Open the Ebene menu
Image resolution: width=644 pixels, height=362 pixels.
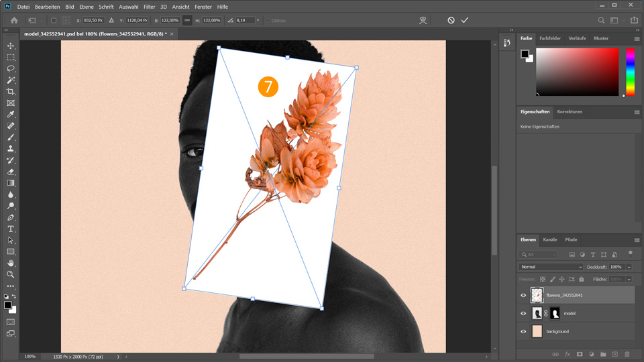click(x=87, y=7)
